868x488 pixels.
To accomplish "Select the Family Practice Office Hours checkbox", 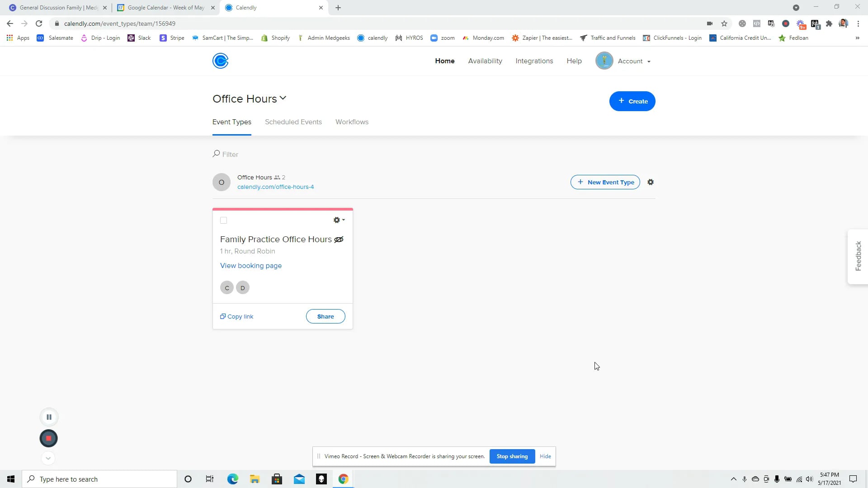I will click(x=223, y=221).
